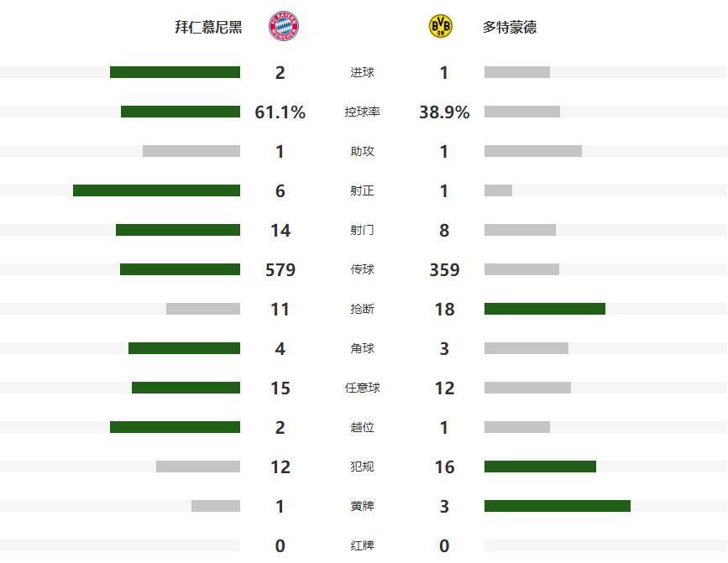Click Bayern's green 控球率 possession bar

[x=181, y=112]
